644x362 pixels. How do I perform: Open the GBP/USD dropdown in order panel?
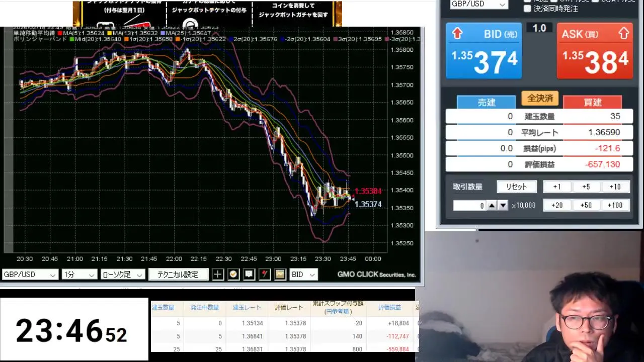pos(478,4)
